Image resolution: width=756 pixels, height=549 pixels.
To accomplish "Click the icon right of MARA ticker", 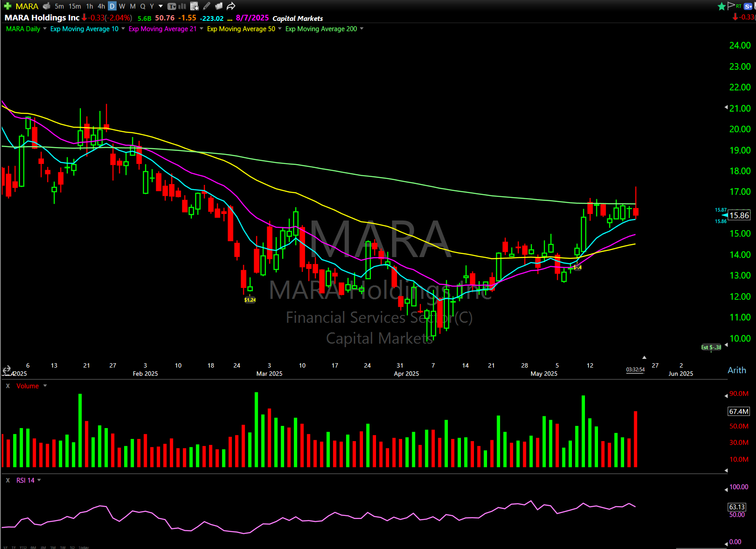I will pyautogui.click(x=47, y=6).
